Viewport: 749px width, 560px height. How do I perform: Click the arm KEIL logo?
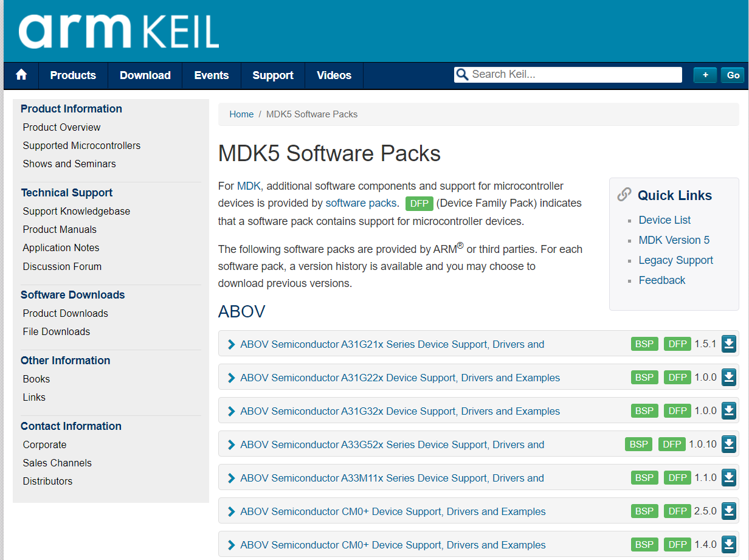pyautogui.click(x=119, y=31)
